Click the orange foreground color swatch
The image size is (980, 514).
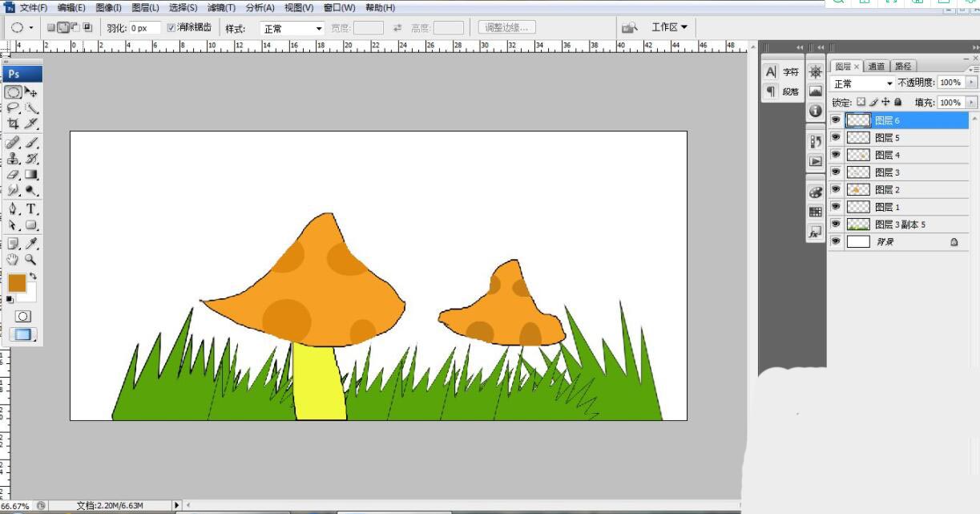[x=17, y=282]
